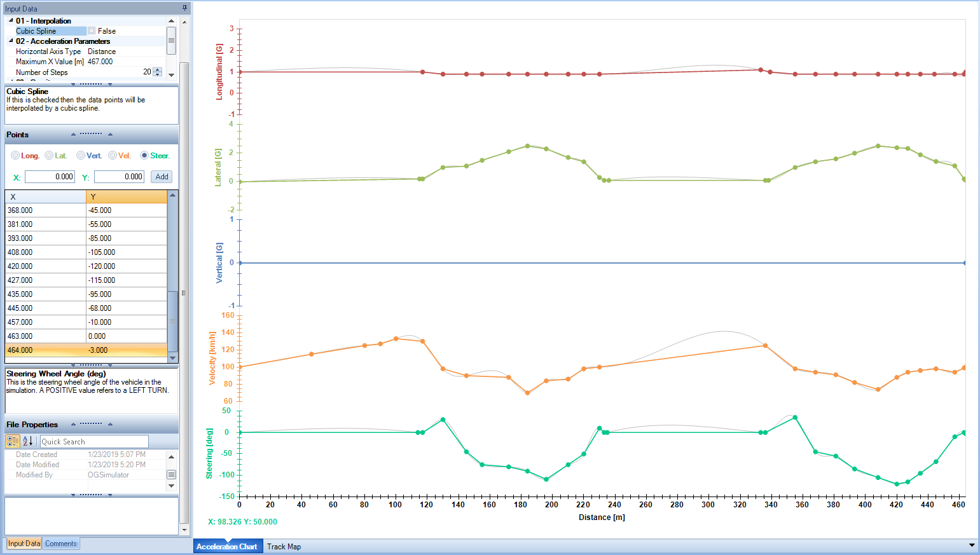Choose the Lat. radio option
980x555 pixels.
(49, 156)
